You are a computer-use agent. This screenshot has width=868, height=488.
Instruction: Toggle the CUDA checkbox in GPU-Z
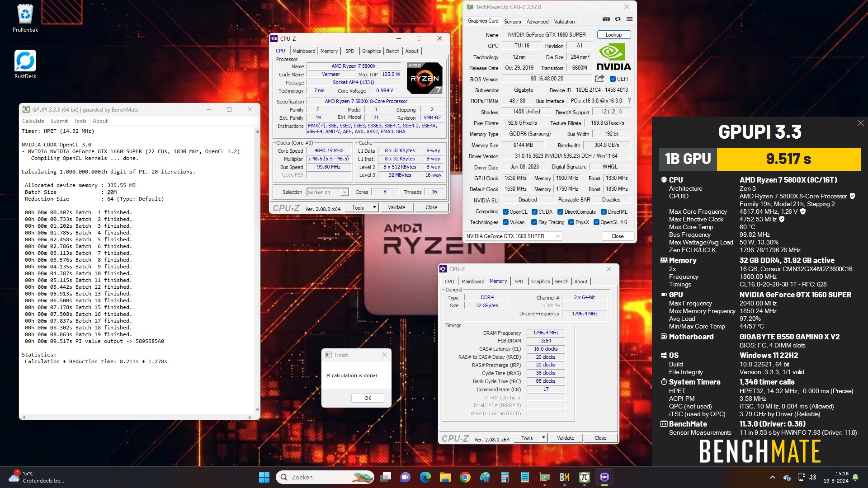[x=534, y=211]
